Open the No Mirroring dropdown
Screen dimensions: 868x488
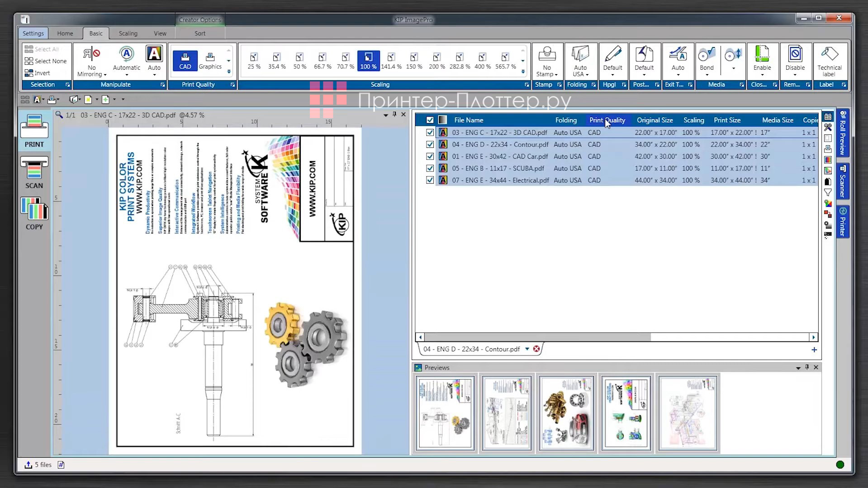[92, 63]
